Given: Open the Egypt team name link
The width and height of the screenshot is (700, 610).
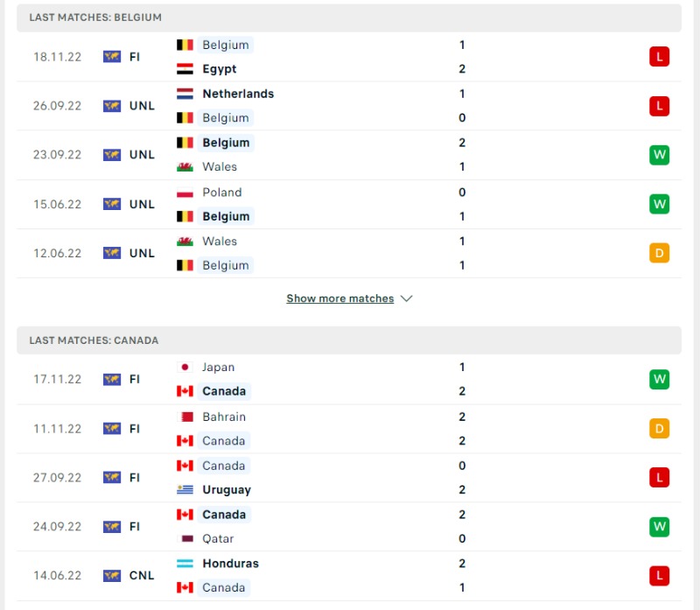Looking at the screenshot, I should pos(220,69).
